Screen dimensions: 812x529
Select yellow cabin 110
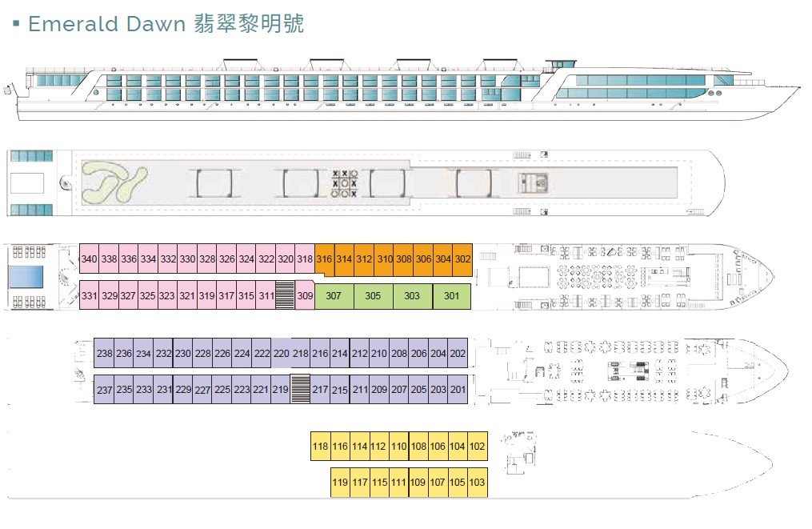[x=398, y=446]
